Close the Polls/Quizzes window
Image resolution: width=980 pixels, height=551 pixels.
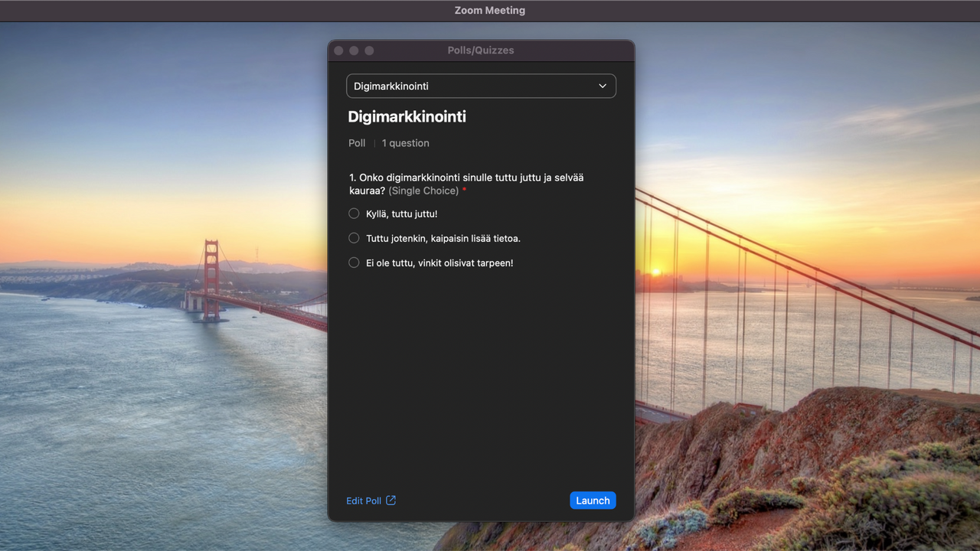[338, 51]
